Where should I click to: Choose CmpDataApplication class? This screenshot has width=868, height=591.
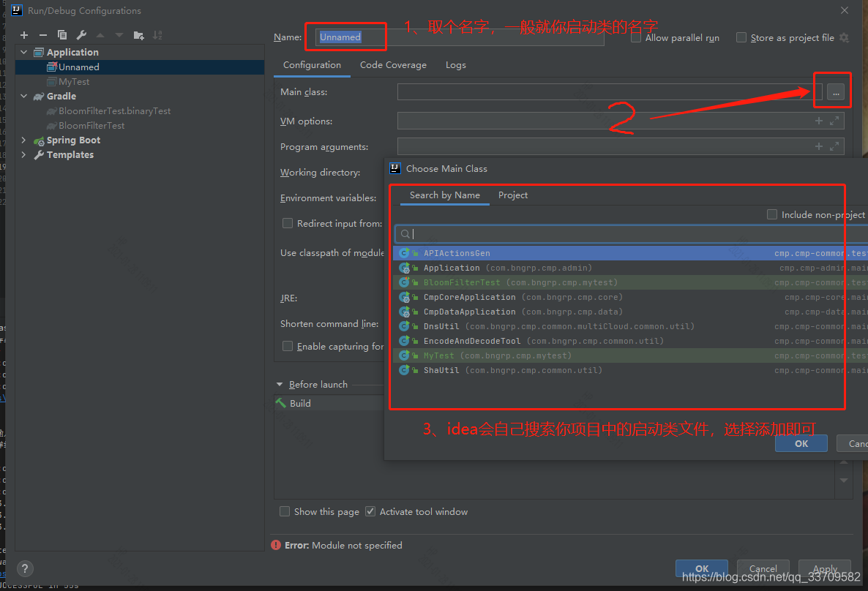[631, 312]
